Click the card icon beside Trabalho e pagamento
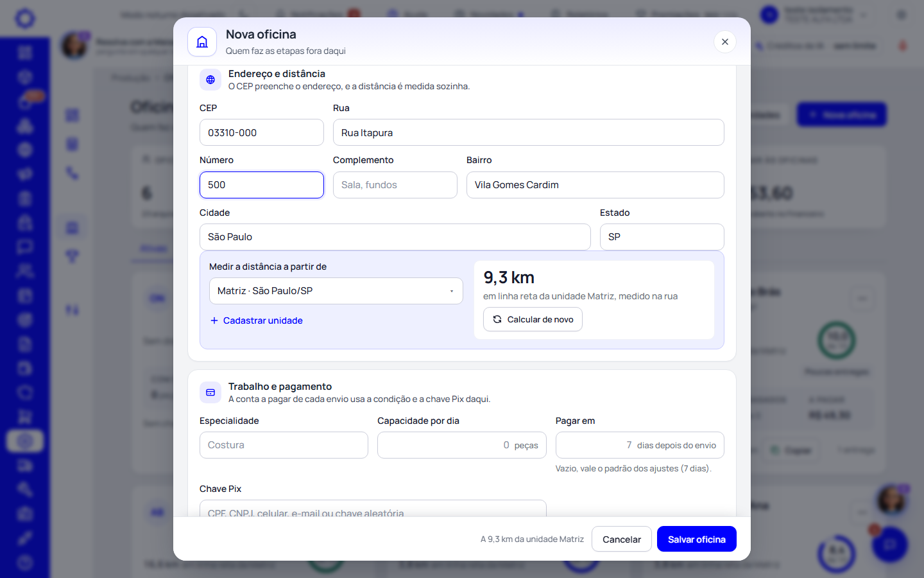 tap(210, 392)
